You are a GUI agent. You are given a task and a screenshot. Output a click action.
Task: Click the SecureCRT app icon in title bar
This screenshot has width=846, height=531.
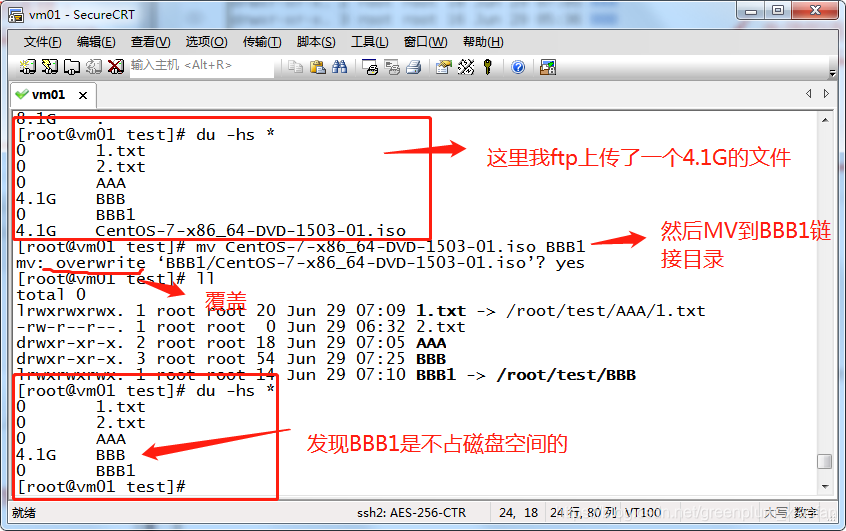pos(16,15)
